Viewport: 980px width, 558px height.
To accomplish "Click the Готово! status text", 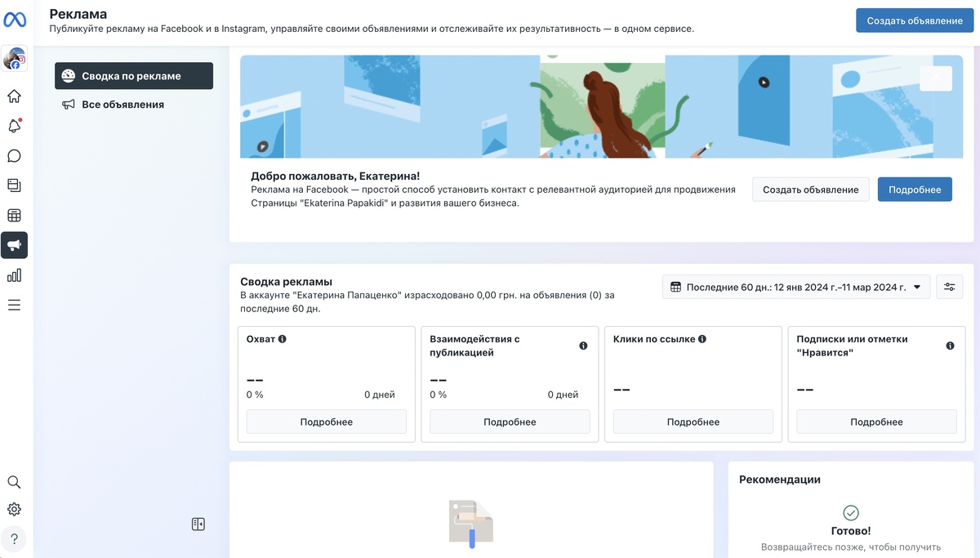I will 851,531.
